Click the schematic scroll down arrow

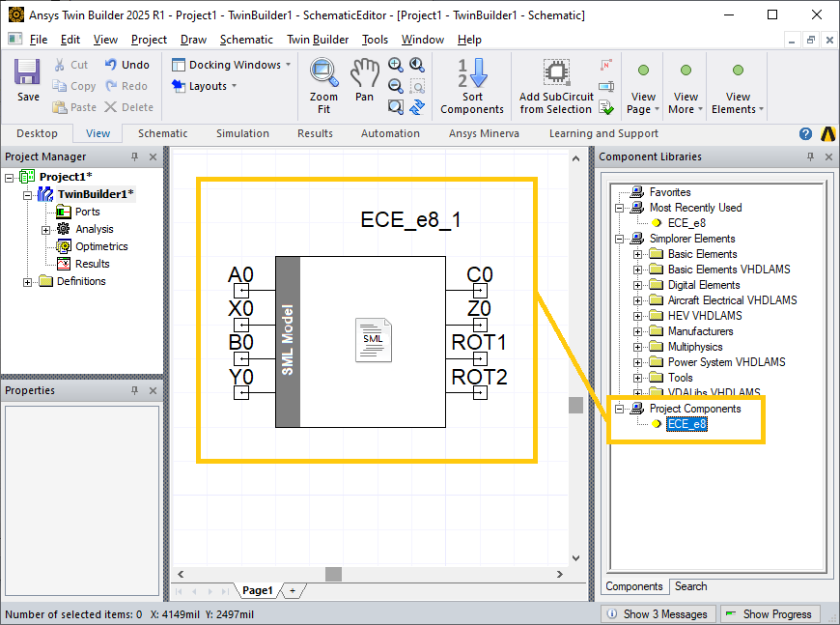click(575, 558)
